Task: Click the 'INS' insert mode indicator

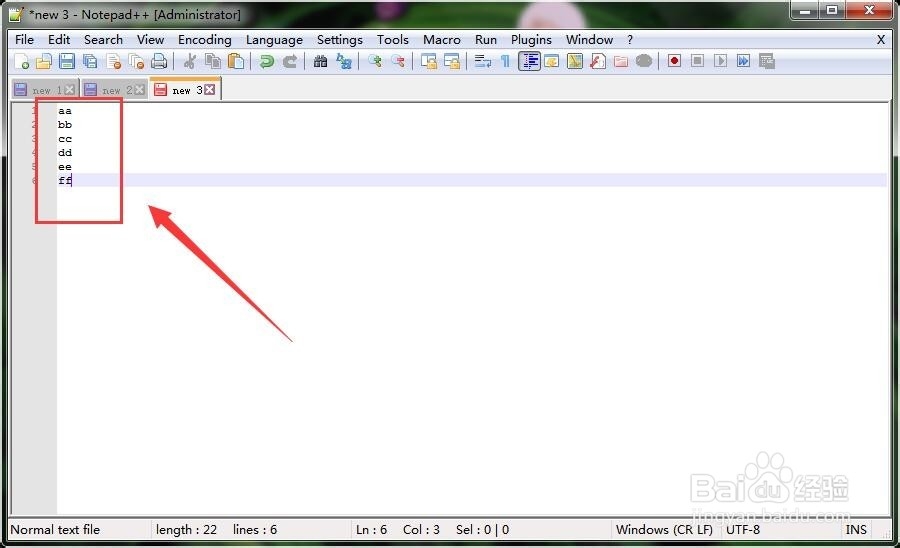Action: pyautogui.click(x=856, y=530)
